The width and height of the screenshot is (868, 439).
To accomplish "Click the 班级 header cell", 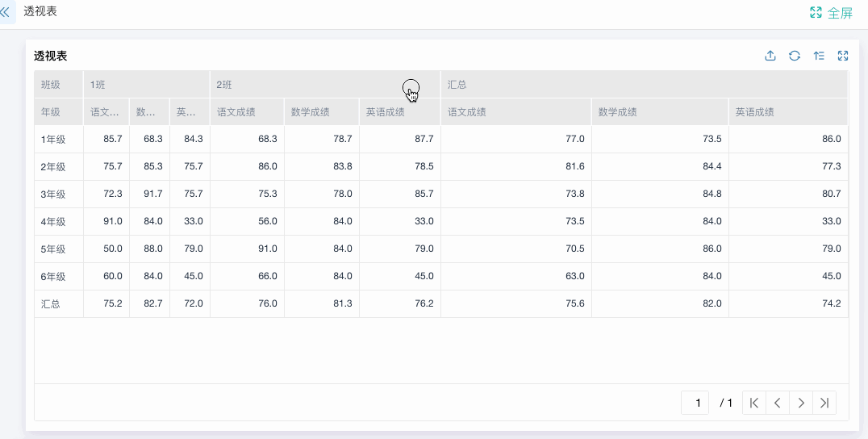I will point(58,85).
